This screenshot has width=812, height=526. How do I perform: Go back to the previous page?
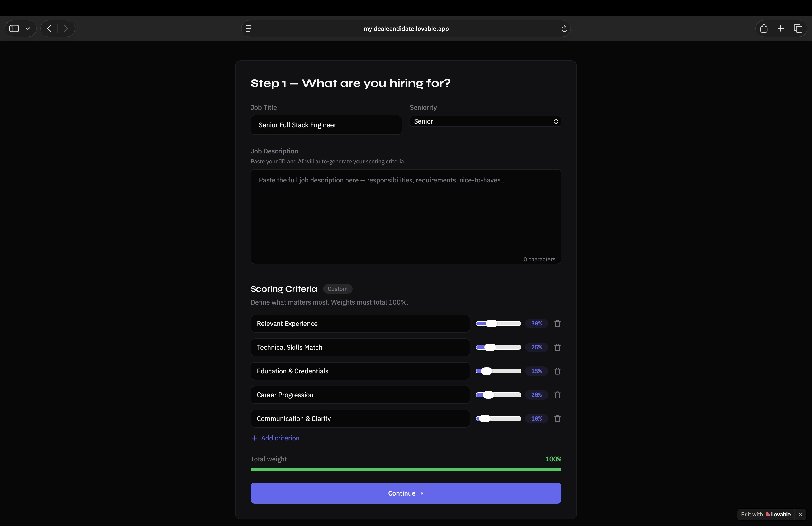(x=49, y=29)
